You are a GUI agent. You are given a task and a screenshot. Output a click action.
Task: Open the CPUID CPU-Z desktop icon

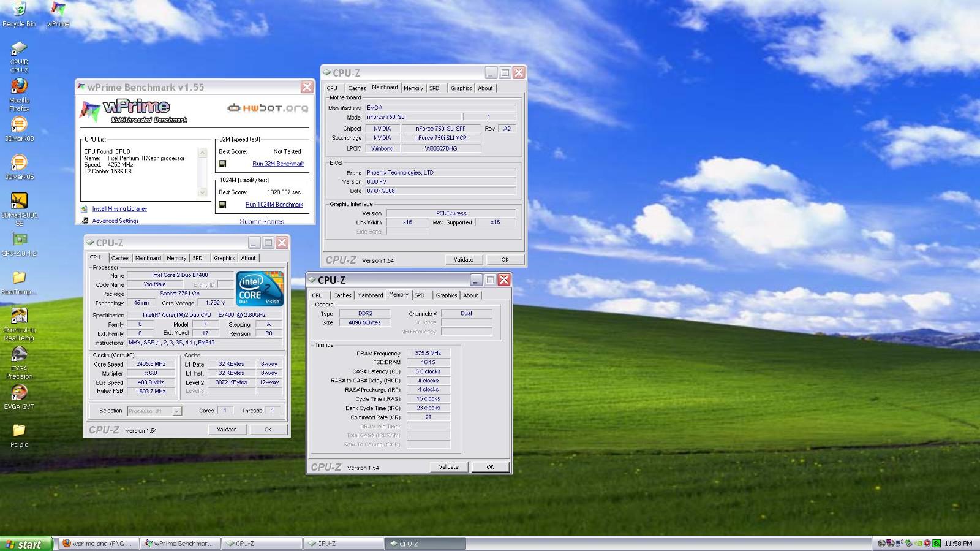19,57
